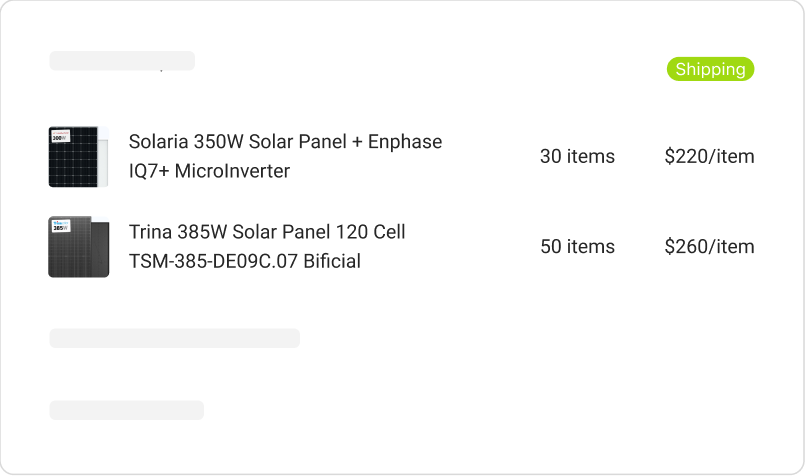Open the Solaria solar panel thumbnail

79,157
